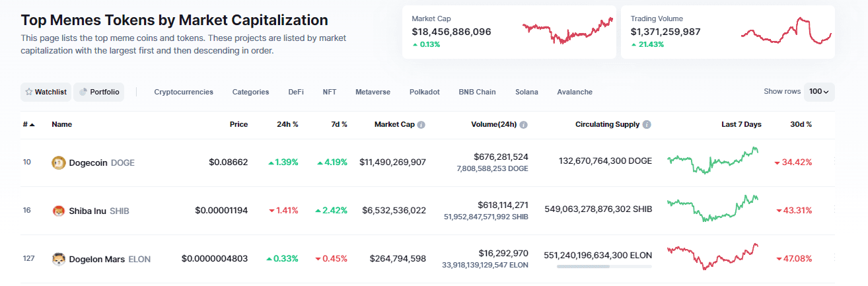Click Dogecoin volume $676,281,524
868x286 pixels.
tap(501, 157)
